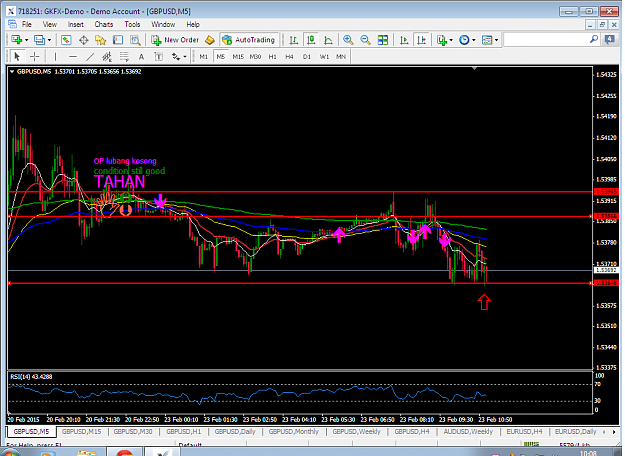The image size is (625, 456).
Task: Zoom out of the chart
Action: point(365,40)
